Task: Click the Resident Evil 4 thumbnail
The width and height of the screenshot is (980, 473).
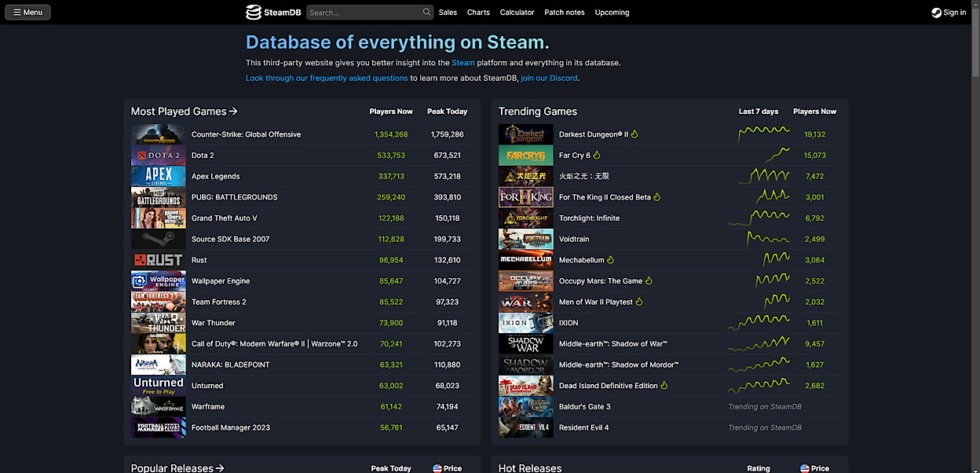Action: pos(526,427)
